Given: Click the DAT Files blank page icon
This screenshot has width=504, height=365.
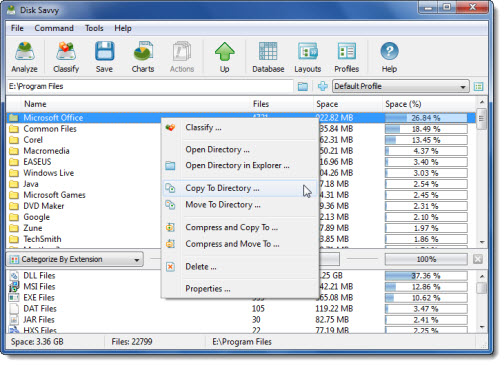Looking at the screenshot, I should [x=14, y=309].
